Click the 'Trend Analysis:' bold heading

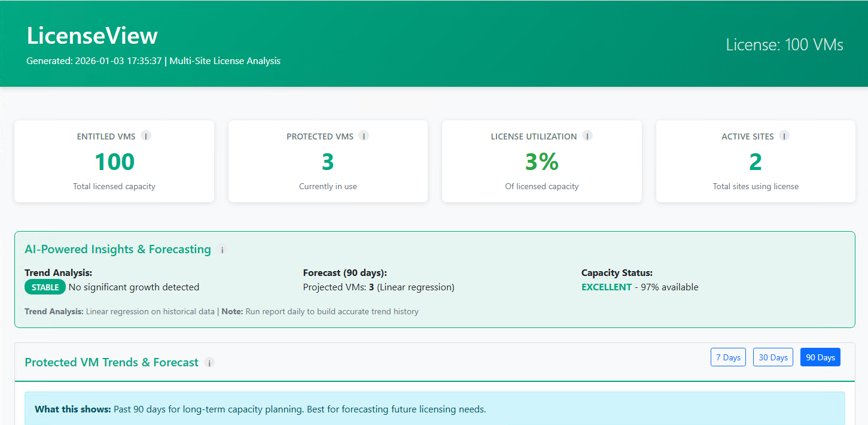pos(59,273)
